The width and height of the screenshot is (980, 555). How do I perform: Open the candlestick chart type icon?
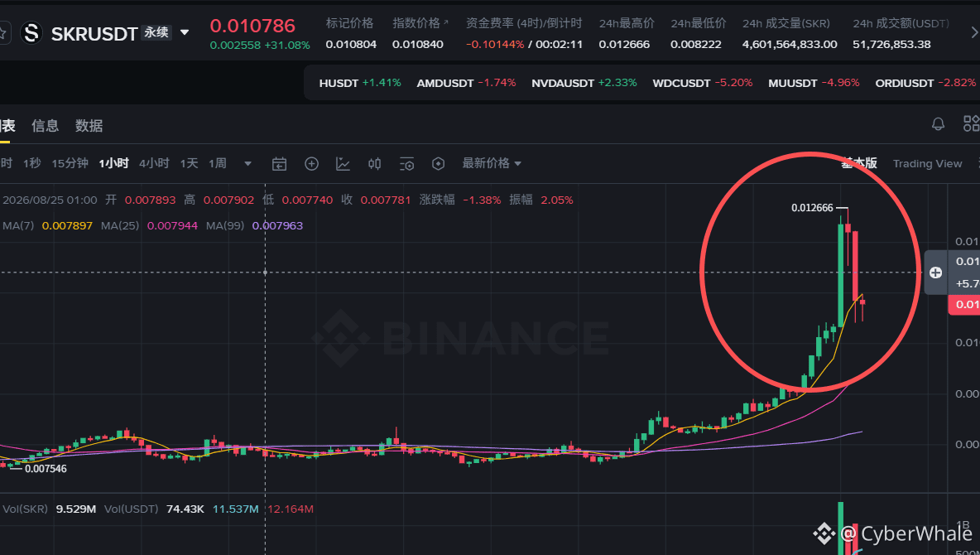coord(374,164)
